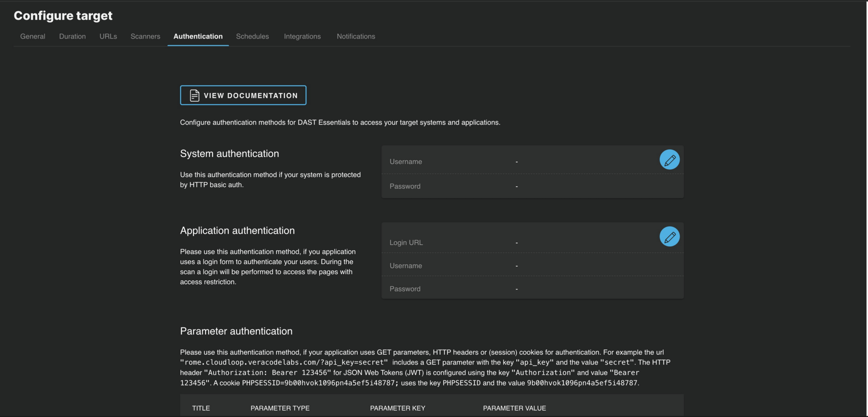Go to the Scanners tab
Viewport: 868px width, 417px height.
[145, 36]
